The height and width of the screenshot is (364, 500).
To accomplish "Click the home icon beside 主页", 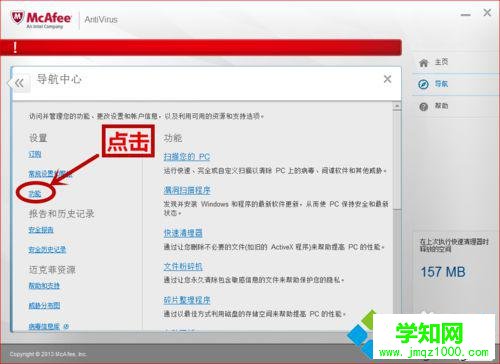I will (424, 63).
